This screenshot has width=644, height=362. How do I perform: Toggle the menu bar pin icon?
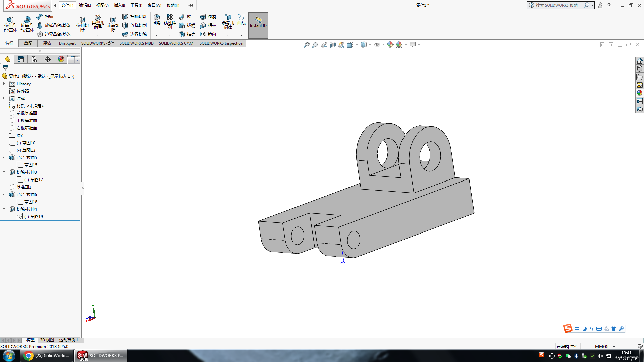[x=190, y=5]
